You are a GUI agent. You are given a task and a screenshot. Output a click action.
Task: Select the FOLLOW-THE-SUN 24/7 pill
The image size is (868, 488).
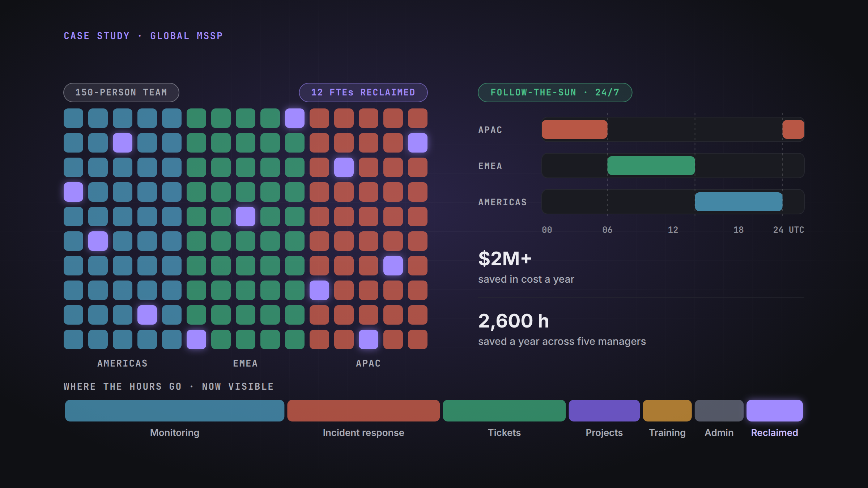point(555,93)
